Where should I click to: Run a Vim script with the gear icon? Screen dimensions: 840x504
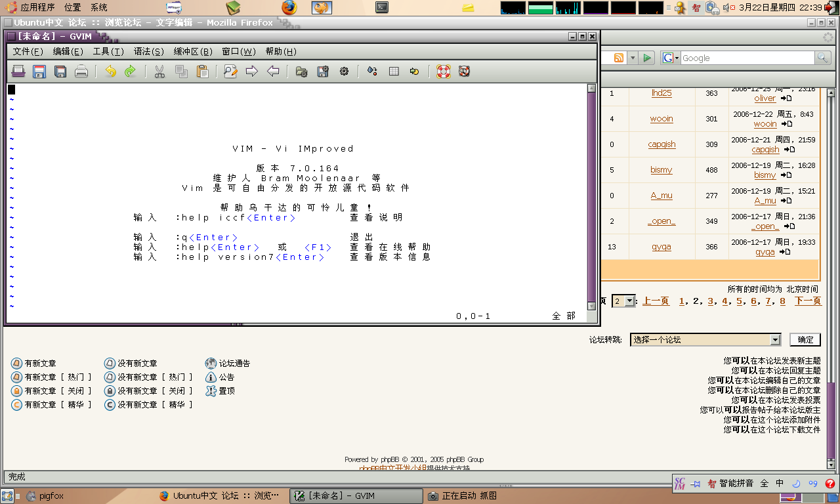pos(344,72)
